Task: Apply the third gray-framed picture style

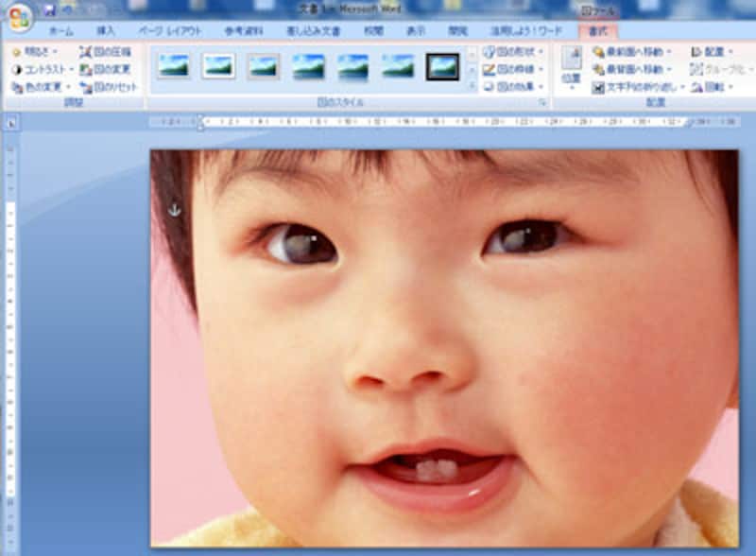Action: [x=264, y=66]
